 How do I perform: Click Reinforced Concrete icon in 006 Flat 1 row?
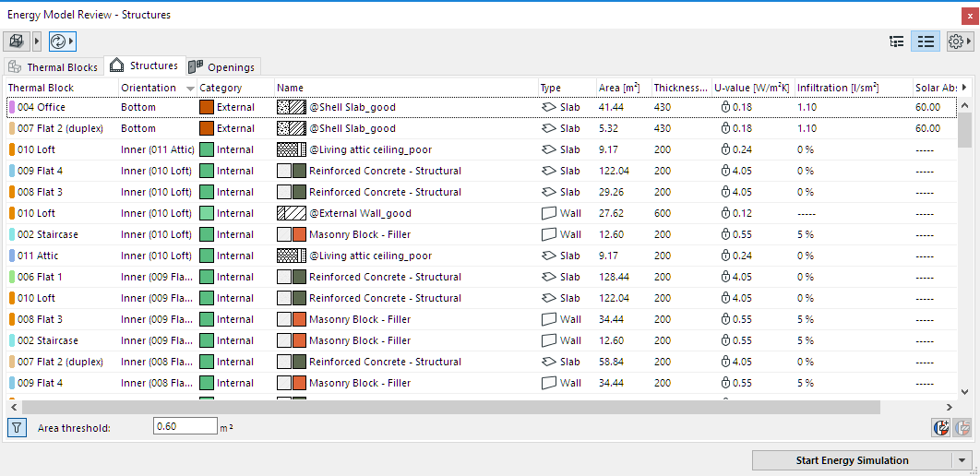[292, 278]
